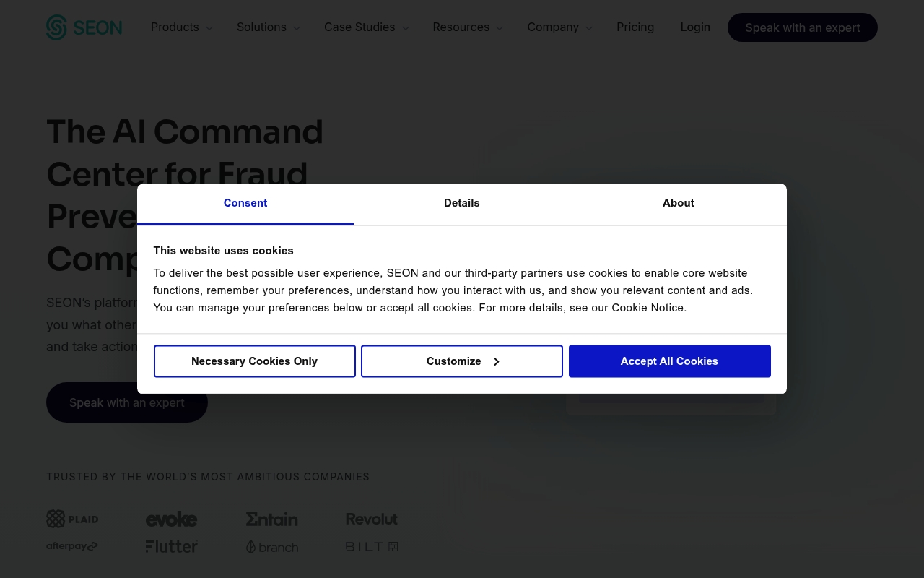Open the Products dropdown menu

coord(181,27)
